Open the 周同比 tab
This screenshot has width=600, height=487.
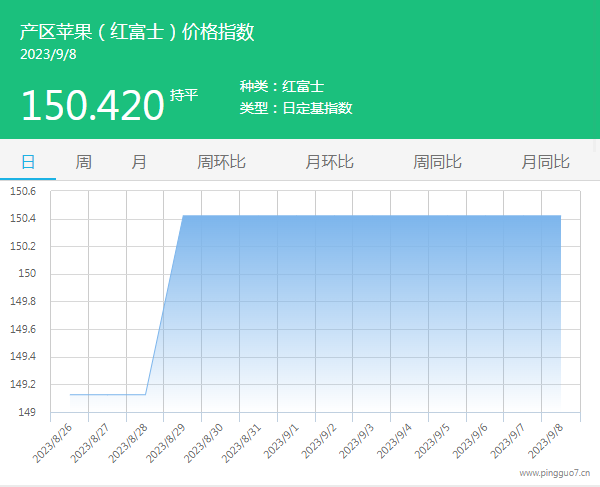(437, 162)
